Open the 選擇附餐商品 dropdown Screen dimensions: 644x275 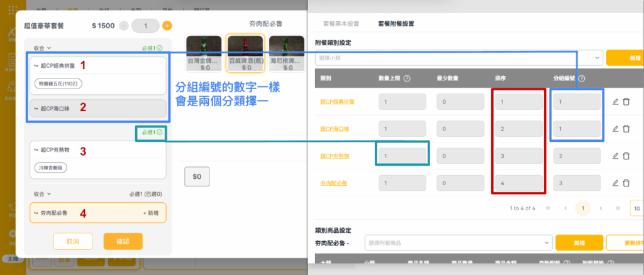[458, 242]
